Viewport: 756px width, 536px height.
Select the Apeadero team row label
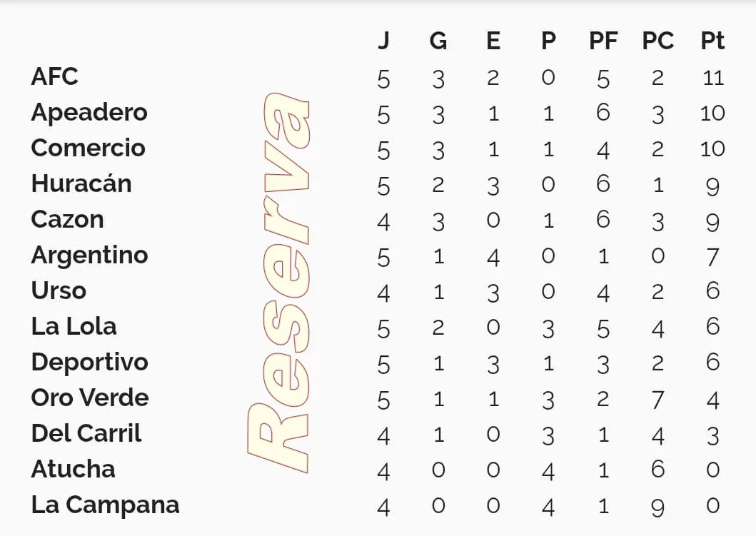click(x=89, y=113)
